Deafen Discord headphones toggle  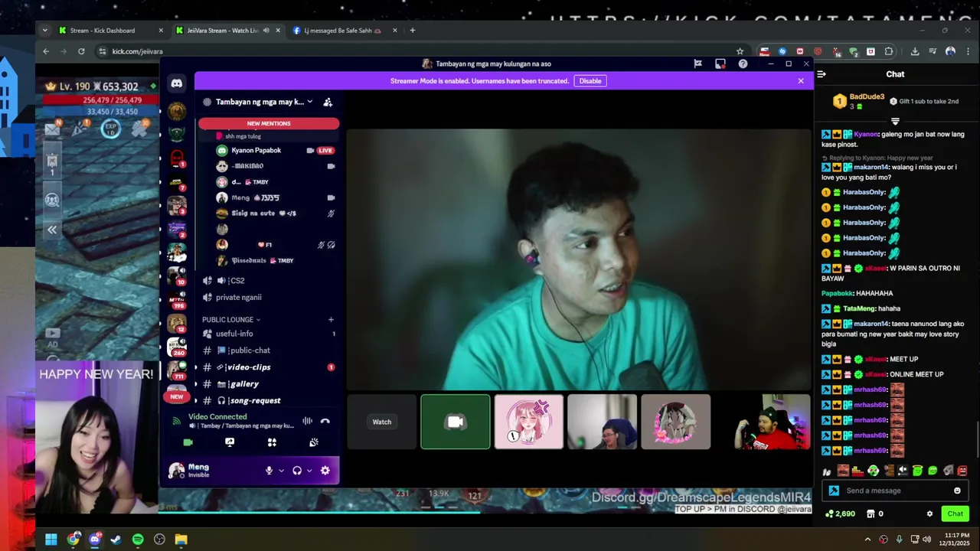[297, 471]
